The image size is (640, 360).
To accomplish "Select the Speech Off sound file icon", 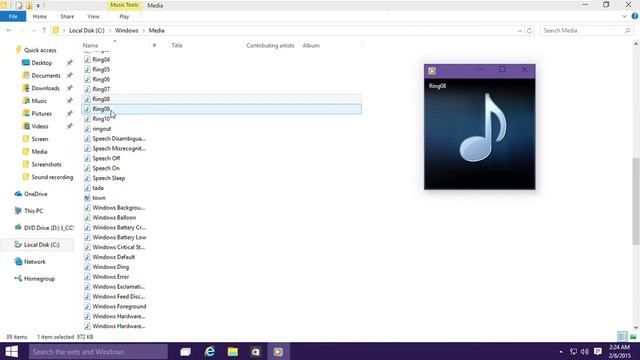I will [x=87, y=158].
